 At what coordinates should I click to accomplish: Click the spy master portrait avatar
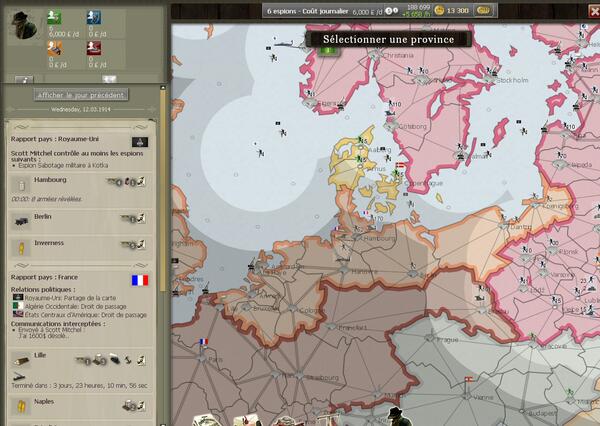24,25
